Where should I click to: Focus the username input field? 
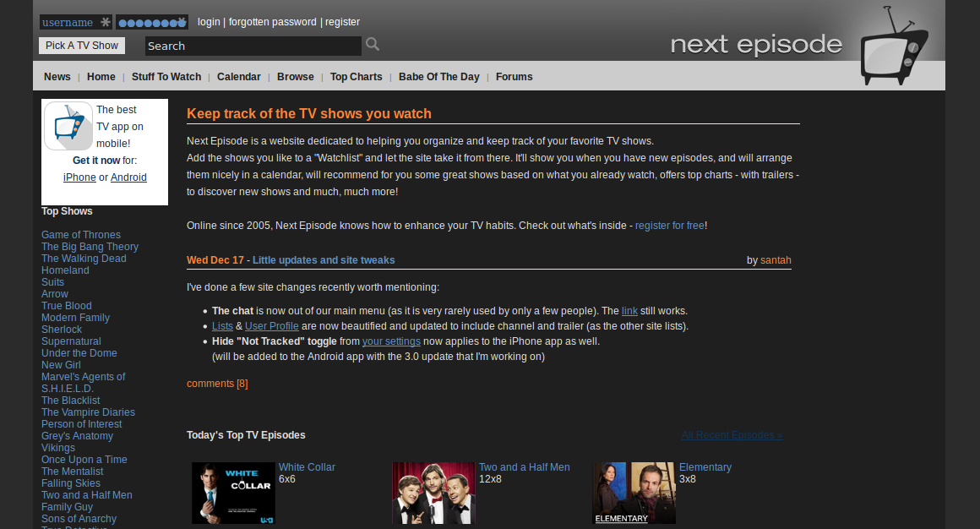(x=76, y=23)
